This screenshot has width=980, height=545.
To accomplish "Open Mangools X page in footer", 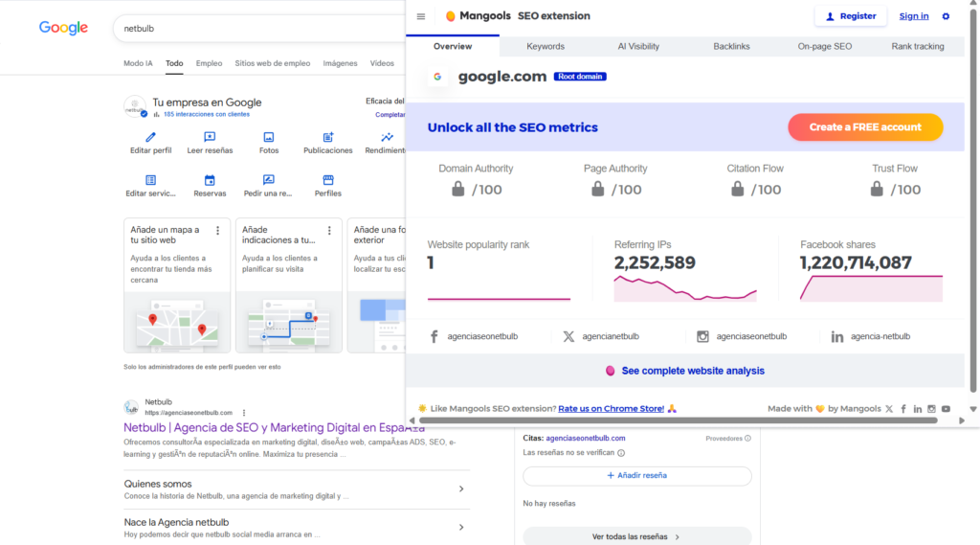I will (x=889, y=409).
